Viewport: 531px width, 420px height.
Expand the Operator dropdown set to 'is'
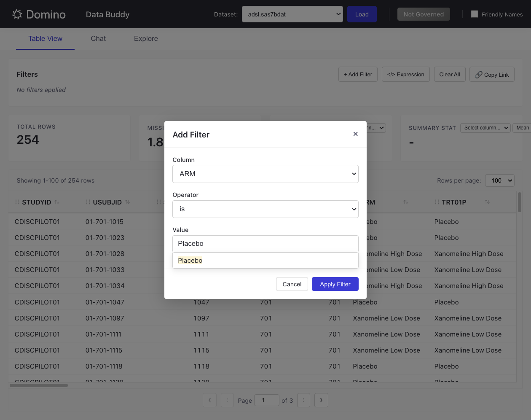[265, 209]
